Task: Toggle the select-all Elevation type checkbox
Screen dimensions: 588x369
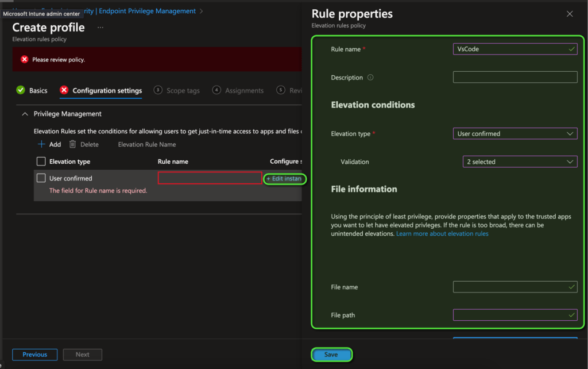Action: [x=41, y=162]
